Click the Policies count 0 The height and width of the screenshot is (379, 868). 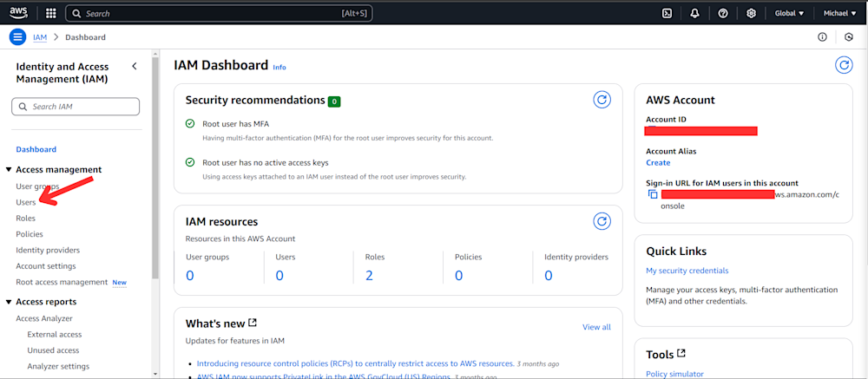(459, 275)
